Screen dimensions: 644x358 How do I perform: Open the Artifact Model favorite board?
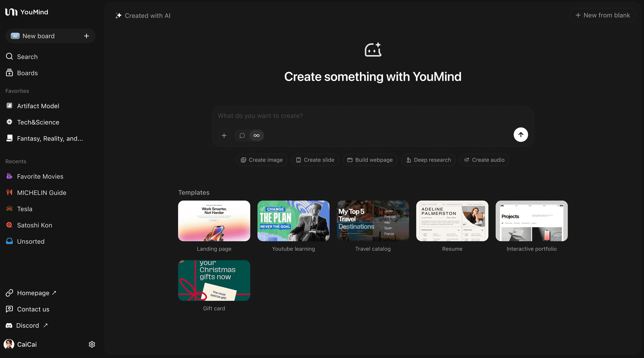click(38, 106)
